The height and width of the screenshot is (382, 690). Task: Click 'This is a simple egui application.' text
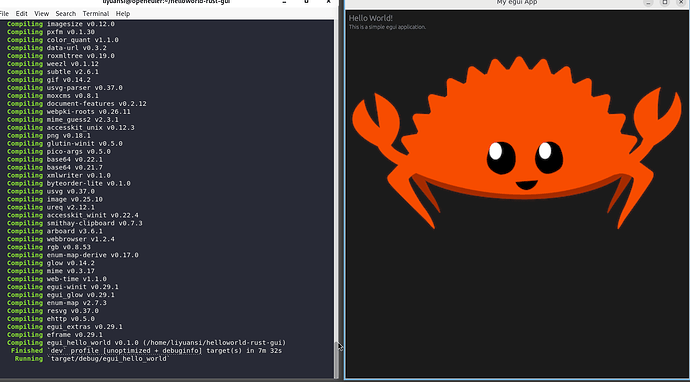coord(387,27)
